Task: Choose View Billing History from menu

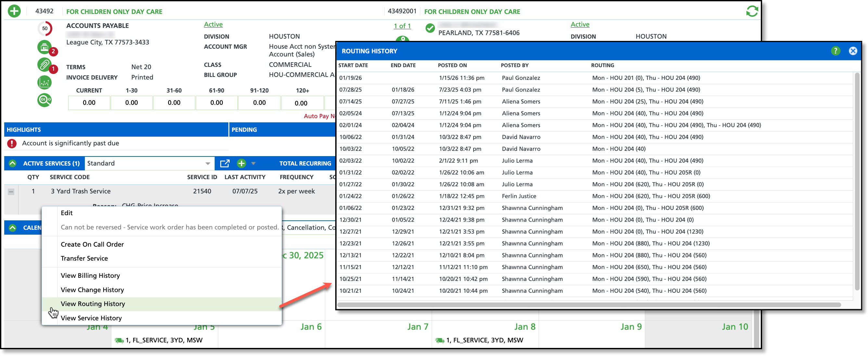Action: [x=90, y=276]
